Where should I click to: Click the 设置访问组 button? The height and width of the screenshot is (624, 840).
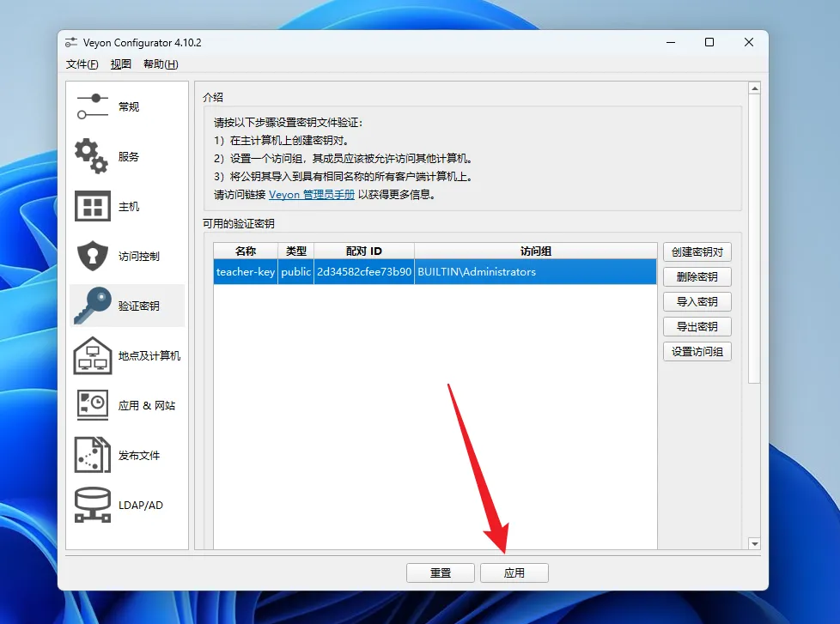[x=697, y=352]
